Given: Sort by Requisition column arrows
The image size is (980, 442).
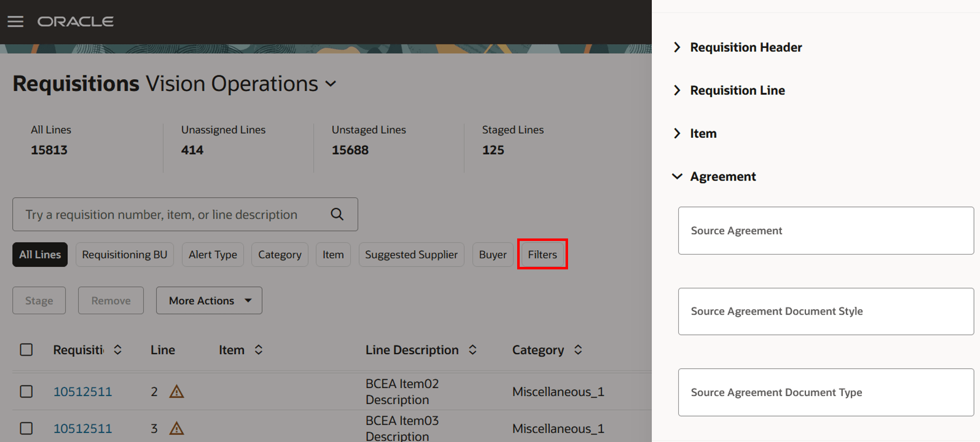Looking at the screenshot, I should (118, 350).
